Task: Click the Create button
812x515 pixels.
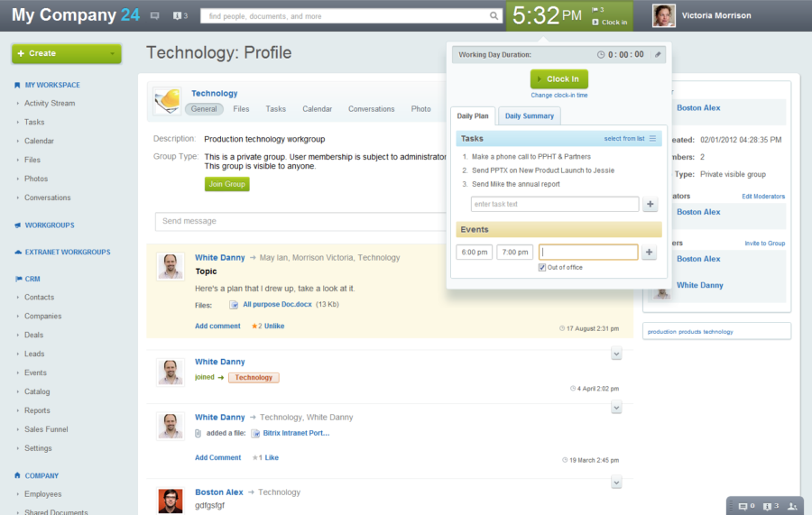Action: tap(67, 54)
